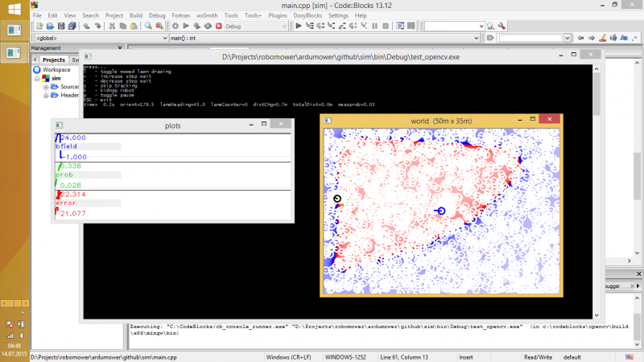Open the Debug menu

[x=157, y=15]
